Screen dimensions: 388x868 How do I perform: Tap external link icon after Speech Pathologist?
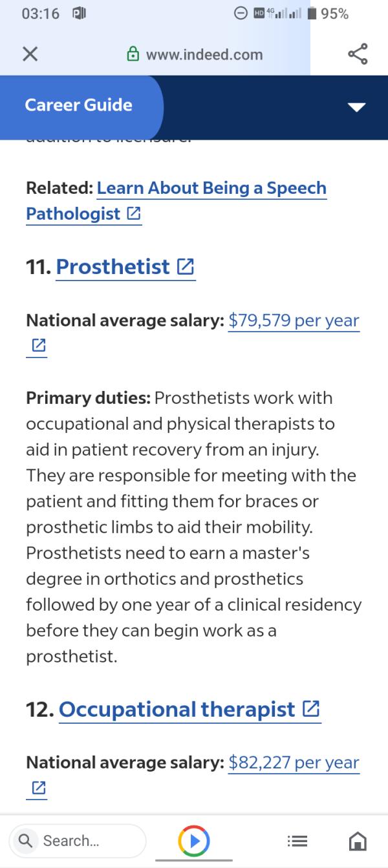click(x=135, y=214)
